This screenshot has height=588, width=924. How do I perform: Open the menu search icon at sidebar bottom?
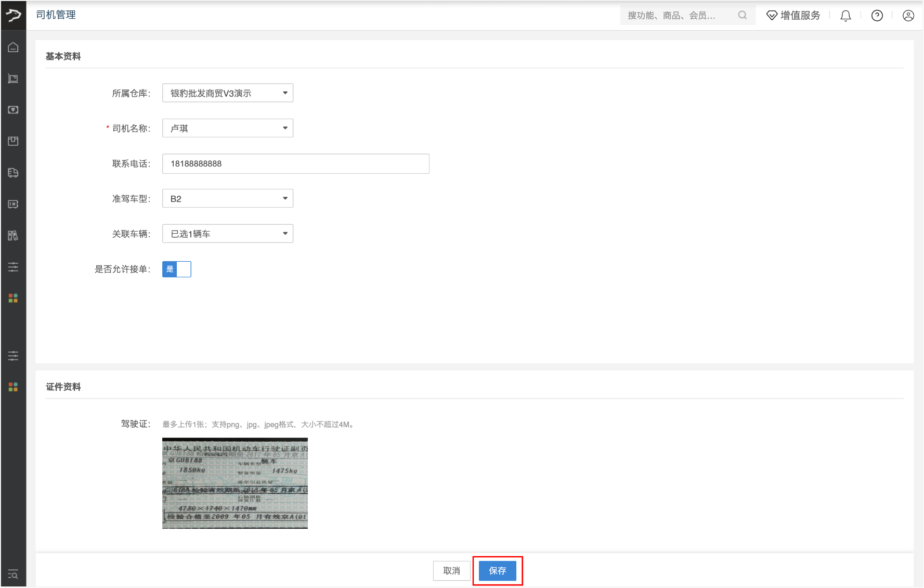pyautogui.click(x=13, y=574)
